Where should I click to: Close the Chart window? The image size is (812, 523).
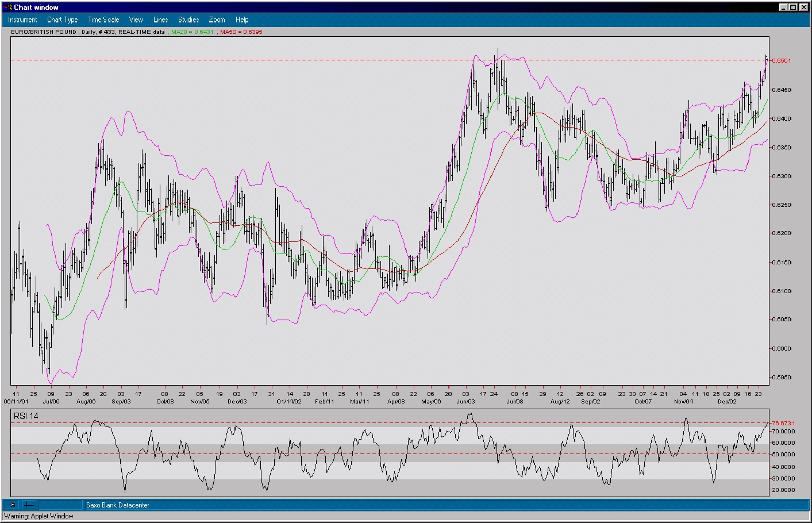coord(803,7)
